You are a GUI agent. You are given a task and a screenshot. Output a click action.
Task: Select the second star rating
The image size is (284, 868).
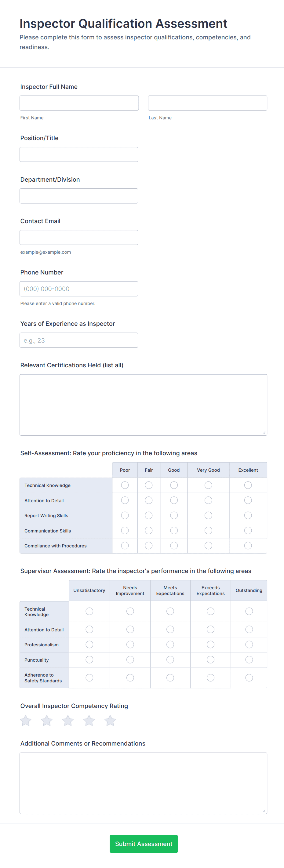(x=47, y=721)
